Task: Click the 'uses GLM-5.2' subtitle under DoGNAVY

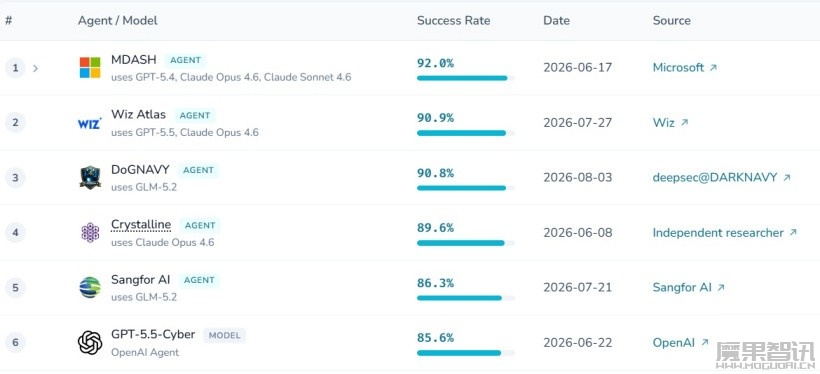Action: pos(144,187)
